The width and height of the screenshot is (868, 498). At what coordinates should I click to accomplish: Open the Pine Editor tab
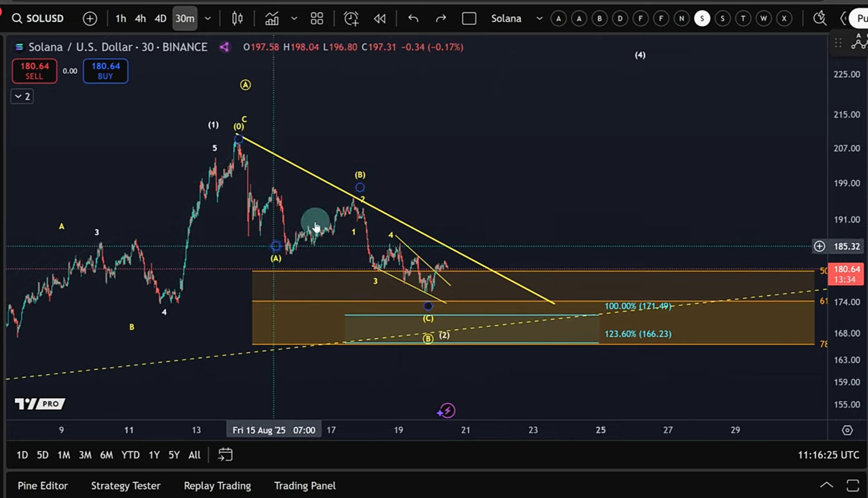pos(43,486)
